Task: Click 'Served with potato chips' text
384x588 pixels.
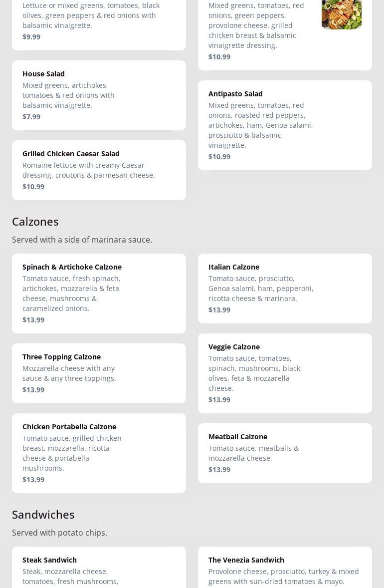Action: tap(59, 533)
